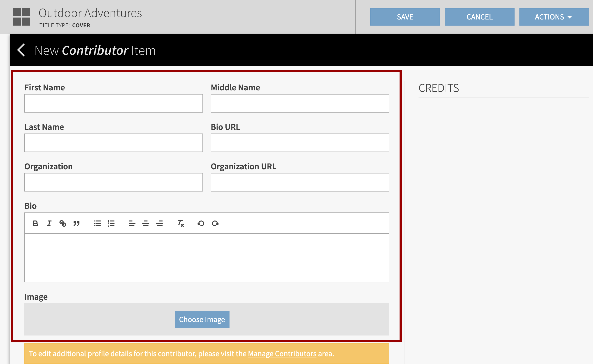Click inside the First Name field
593x364 pixels.
[113, 103]
